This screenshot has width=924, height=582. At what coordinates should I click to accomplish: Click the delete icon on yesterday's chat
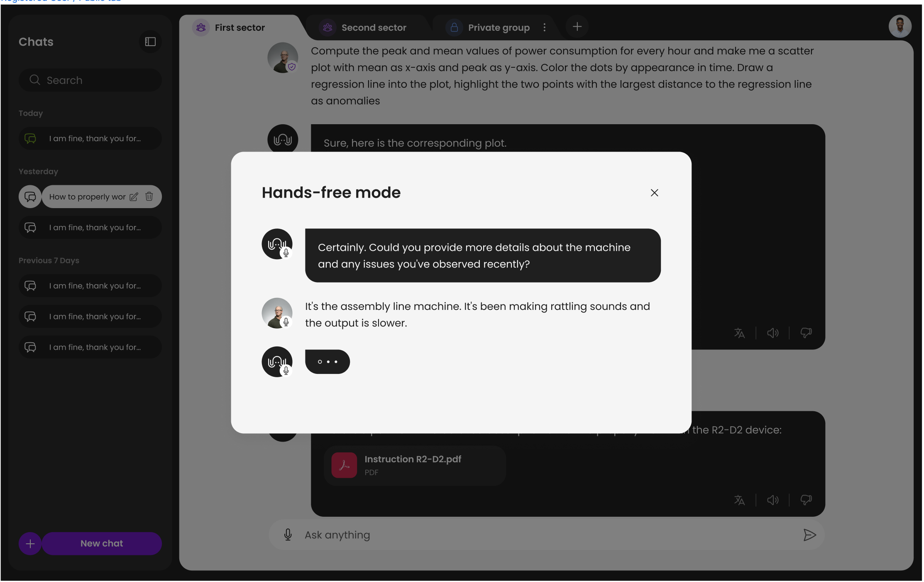coord(149,196)
